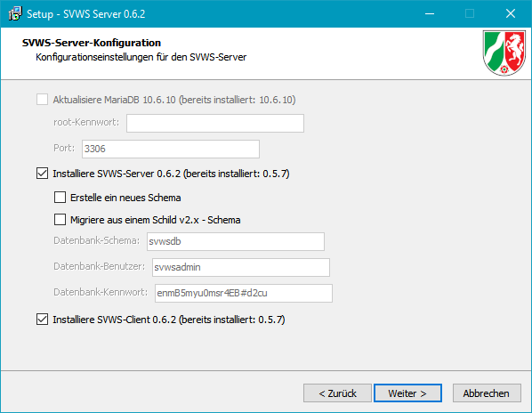Screen dimensions: 532x413
Task: Uncheck Installiere SVWS-Server 0.6.2
Action: click(x=42, y=173)
